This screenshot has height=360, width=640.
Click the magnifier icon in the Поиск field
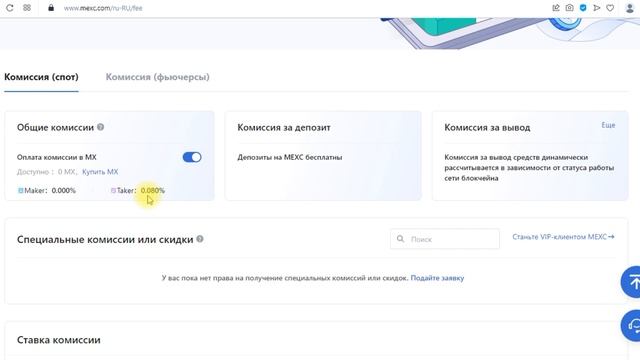pos(400,239)
